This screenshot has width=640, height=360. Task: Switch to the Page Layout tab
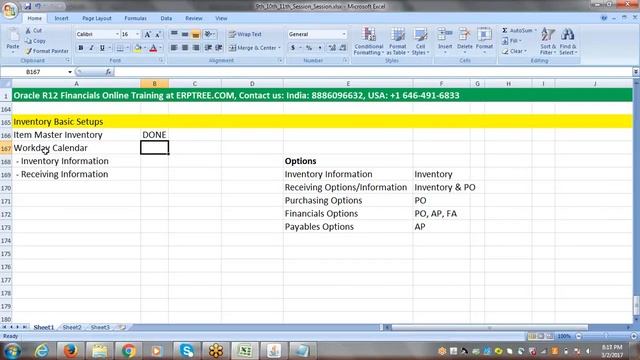pos(97,18)
